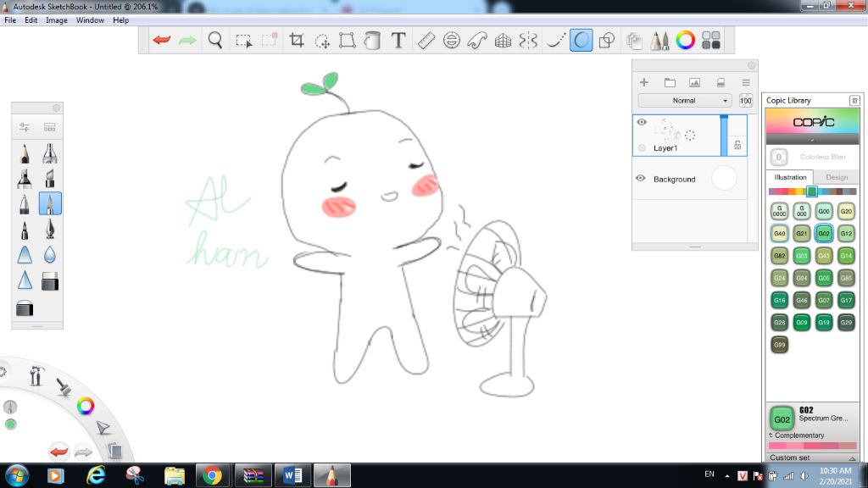
Task: Click the Complementary toggle label
Action: point(798,435)
